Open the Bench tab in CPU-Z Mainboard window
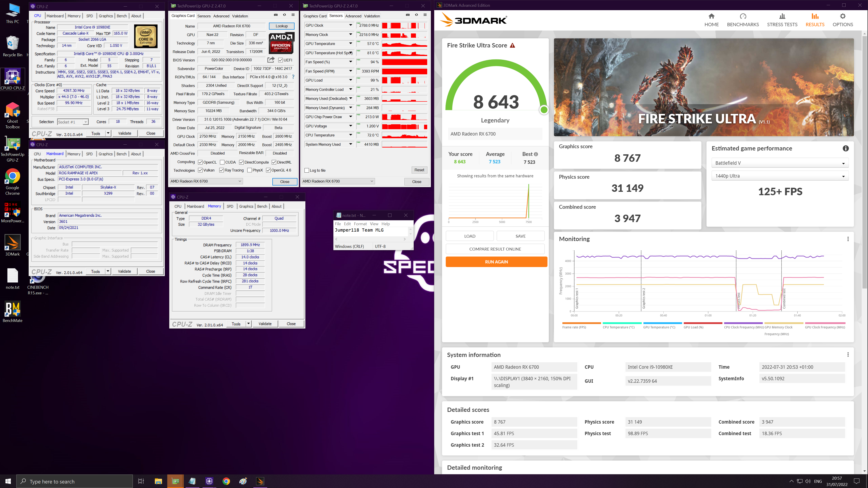 [x=122, y=154]
